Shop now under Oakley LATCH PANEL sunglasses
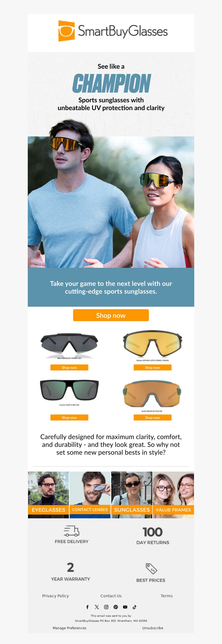Screen dimensions: 222x644 (x=153, y=368)
